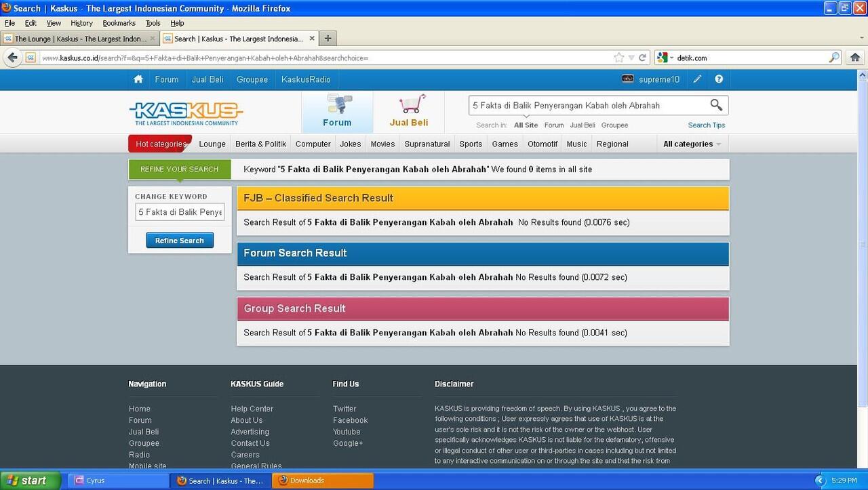This screenshot has width=868, height=490.
Task: Reload the page with the refresh icon
Action: (642, 58)
